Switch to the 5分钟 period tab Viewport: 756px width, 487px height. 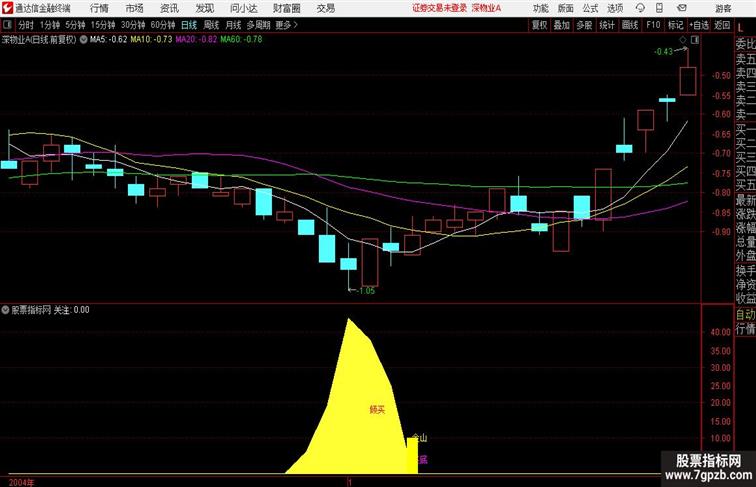tap(75, 25)
